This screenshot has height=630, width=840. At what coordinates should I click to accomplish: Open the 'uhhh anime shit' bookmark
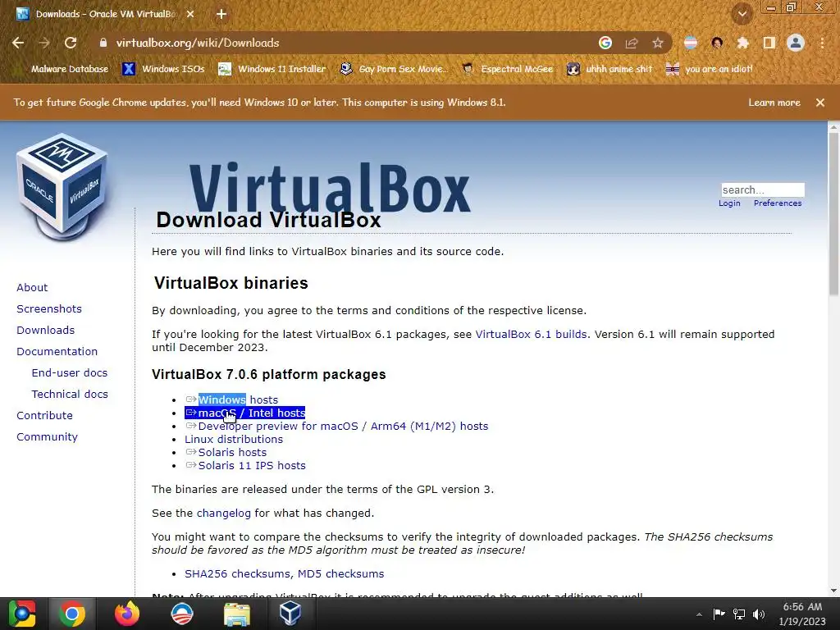(x=609, y=69)
